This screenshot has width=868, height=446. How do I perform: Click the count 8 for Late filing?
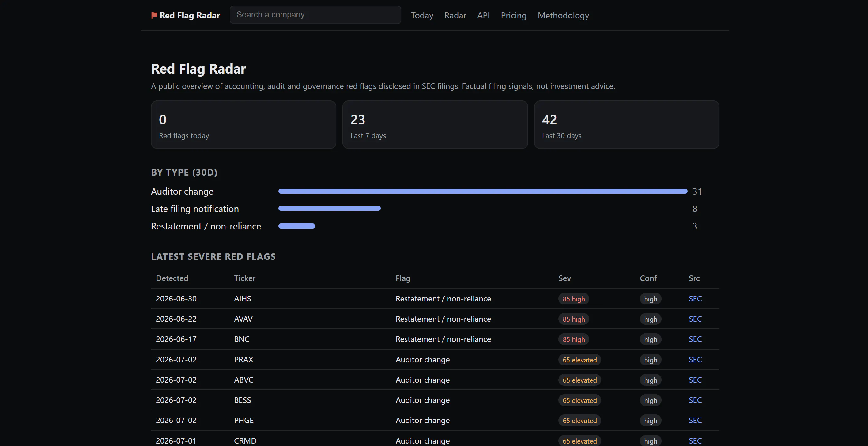[694, 209]
